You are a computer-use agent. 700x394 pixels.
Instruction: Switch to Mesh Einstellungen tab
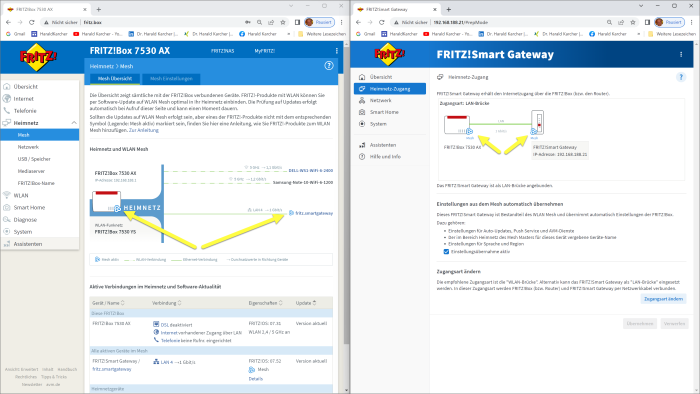click(171, 79)
